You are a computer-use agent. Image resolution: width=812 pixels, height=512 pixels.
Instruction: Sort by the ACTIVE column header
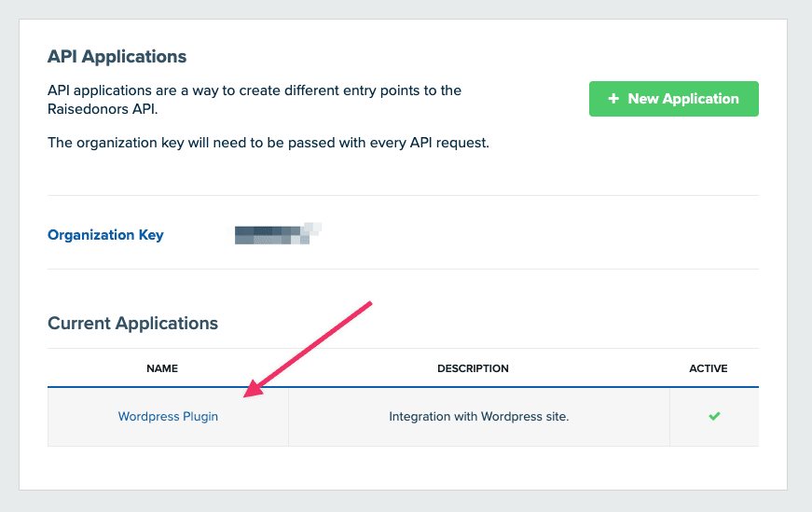708,368
